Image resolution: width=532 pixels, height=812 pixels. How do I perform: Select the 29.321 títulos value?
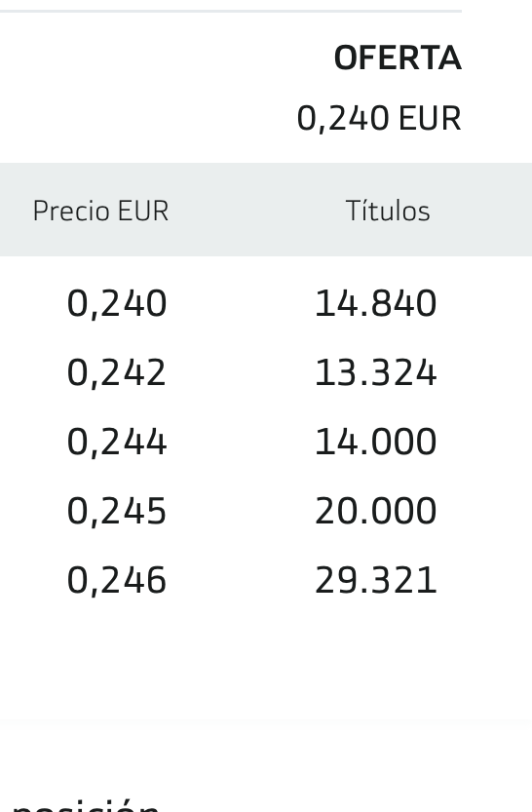376,580
